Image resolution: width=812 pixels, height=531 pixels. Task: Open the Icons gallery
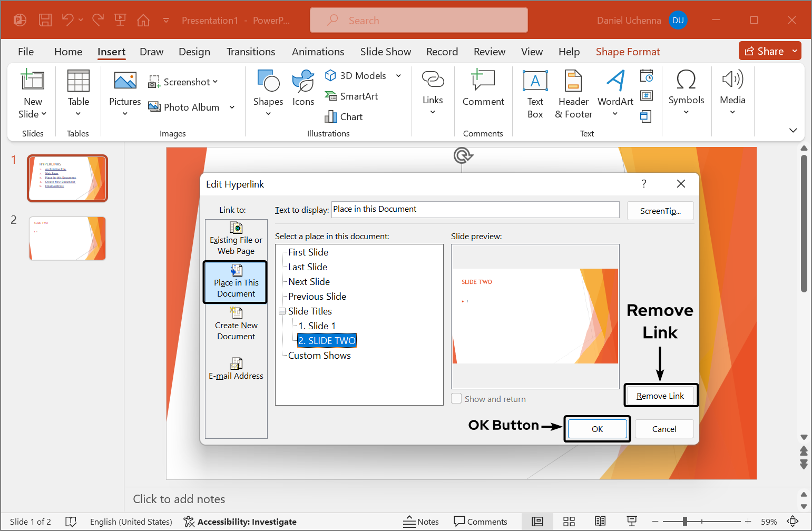tap(303, 88)
